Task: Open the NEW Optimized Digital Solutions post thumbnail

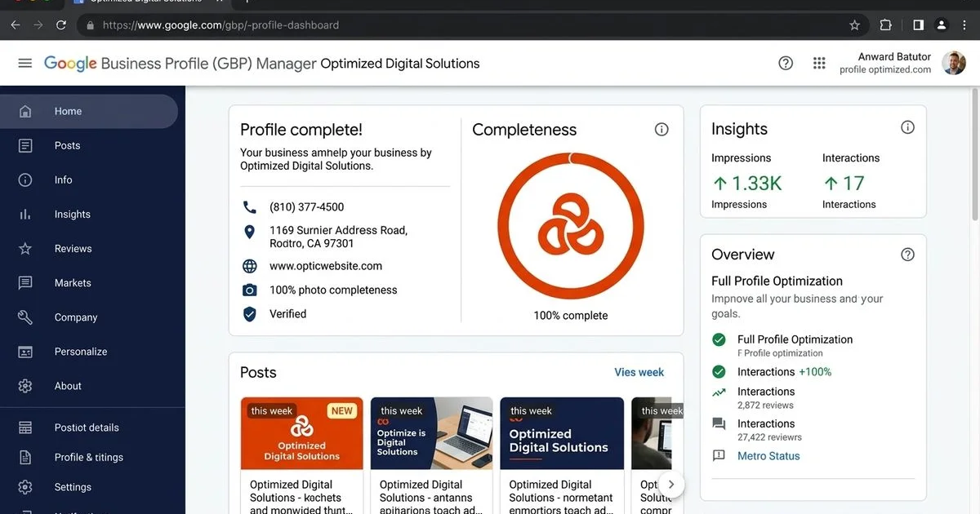Action: 301,433
